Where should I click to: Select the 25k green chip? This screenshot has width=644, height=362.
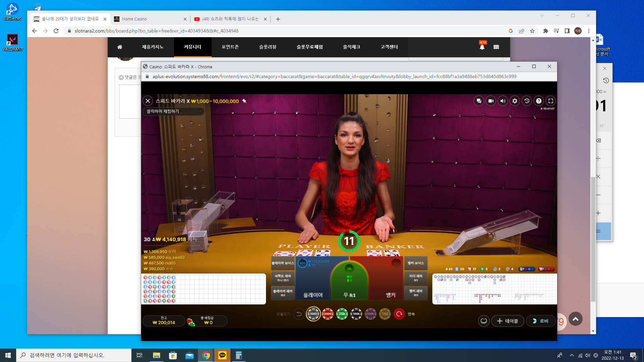[342, 314]
